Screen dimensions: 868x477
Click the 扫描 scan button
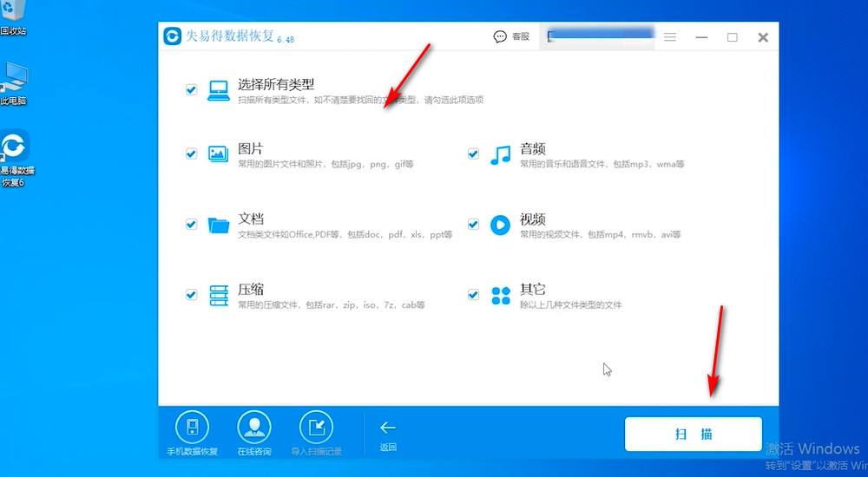click(693, 434)
